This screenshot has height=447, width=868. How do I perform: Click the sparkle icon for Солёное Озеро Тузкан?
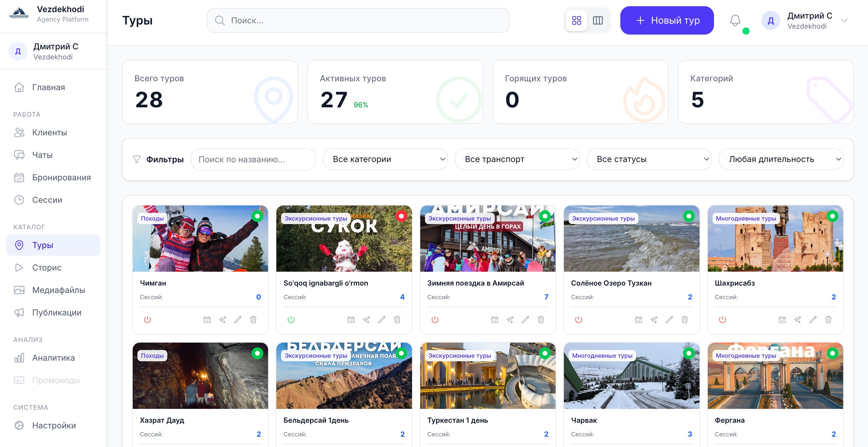click(x=654, y=320)
